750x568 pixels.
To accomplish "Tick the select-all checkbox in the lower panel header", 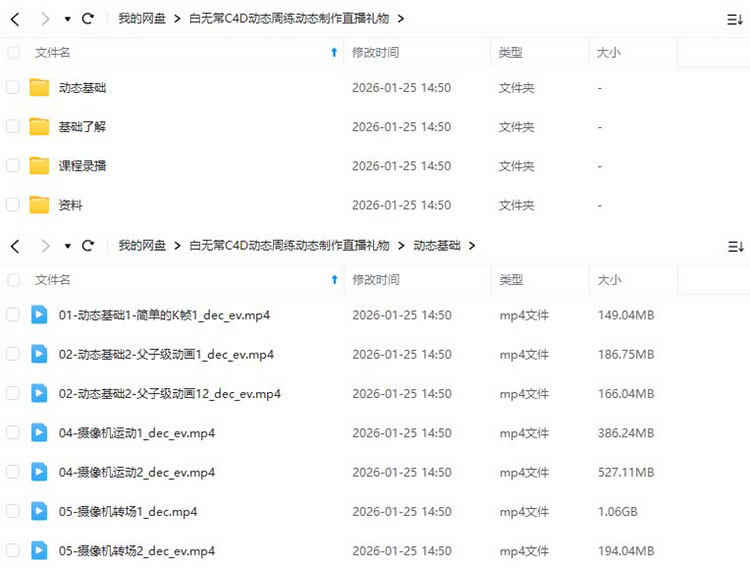I will point(13,280).
